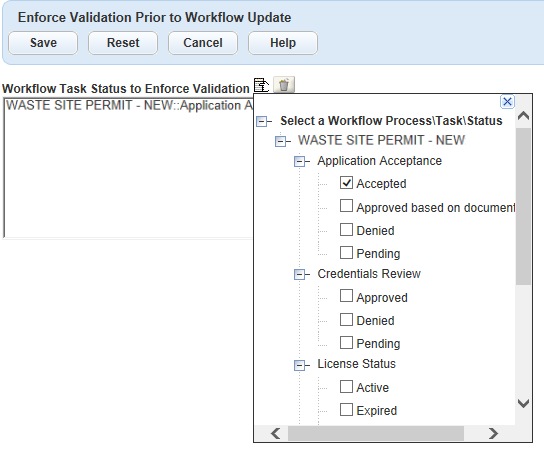Collapse the WASTE SITE PERMIT - NEW node

(x=280, y=141)
